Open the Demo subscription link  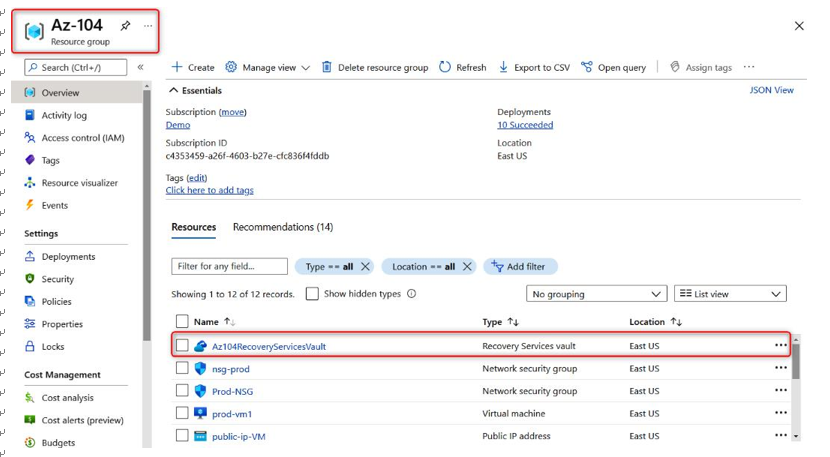(178, 125)
